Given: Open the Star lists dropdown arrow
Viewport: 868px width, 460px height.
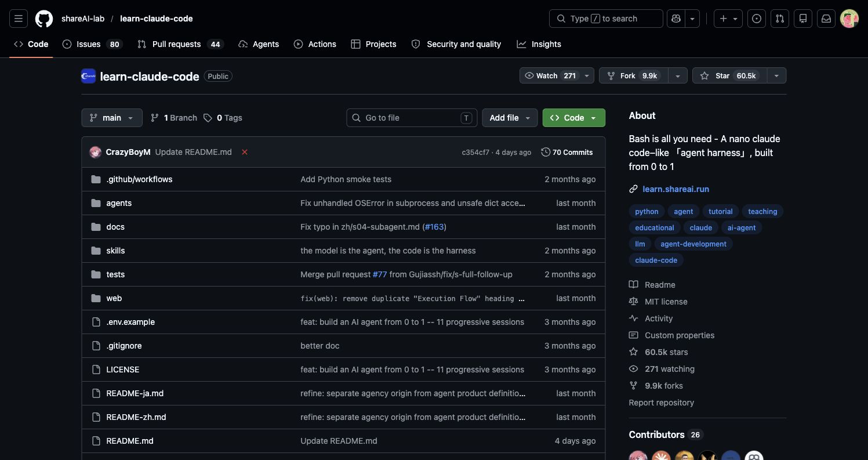Looking at the screenshot, I should 776,76.
